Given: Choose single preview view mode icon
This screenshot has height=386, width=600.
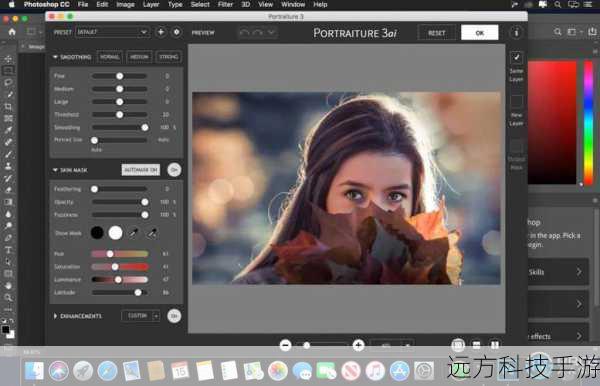Looking at the screenshot, I should 458,345.
